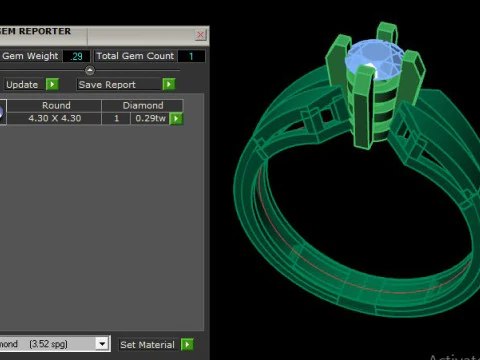This screenshot has height=360, width=480.
Task: Select the Round shape cell
Action: point(54,106)
